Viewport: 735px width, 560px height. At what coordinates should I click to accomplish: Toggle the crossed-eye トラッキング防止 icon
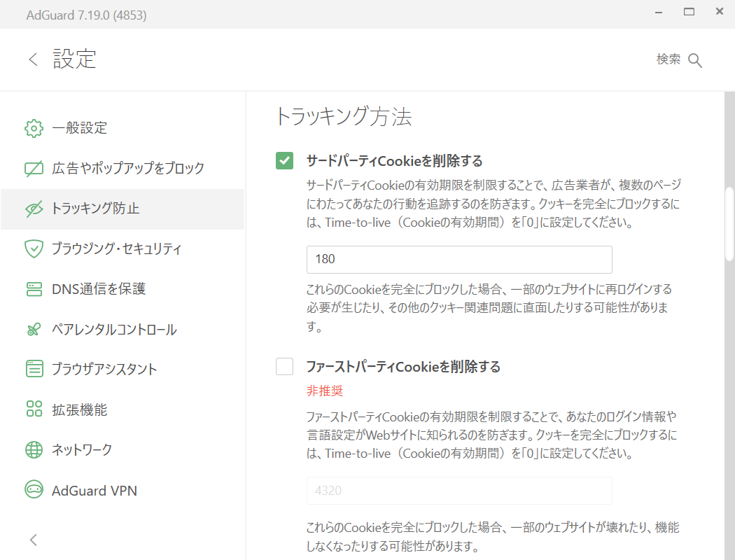pos(33,209)
